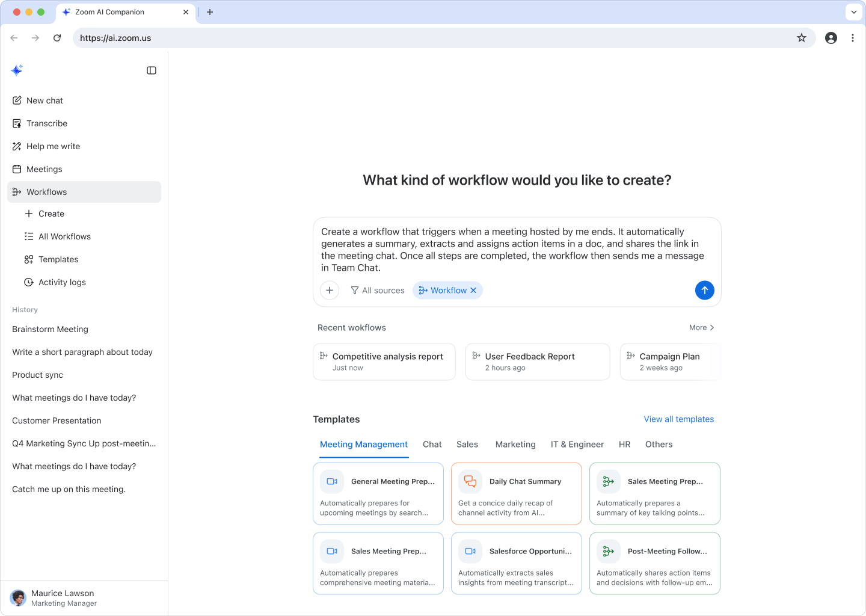Open View all templates
Viewport: 866px width, 616px height.
tap(678, 419)
